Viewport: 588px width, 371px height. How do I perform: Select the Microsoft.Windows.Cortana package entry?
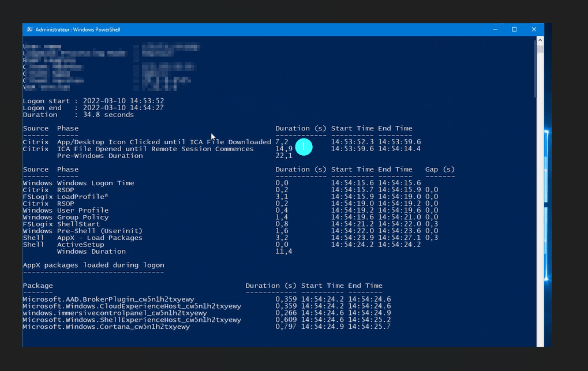click(x=106, y=327)
